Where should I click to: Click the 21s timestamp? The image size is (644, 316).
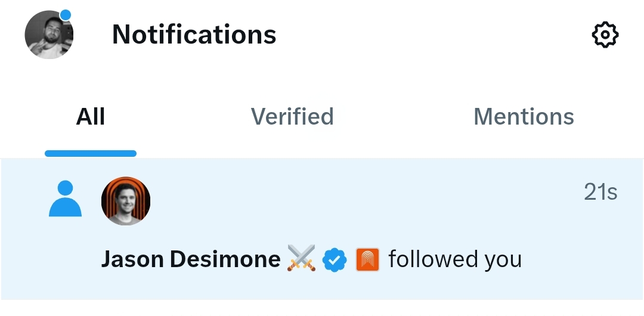point(600,193)
